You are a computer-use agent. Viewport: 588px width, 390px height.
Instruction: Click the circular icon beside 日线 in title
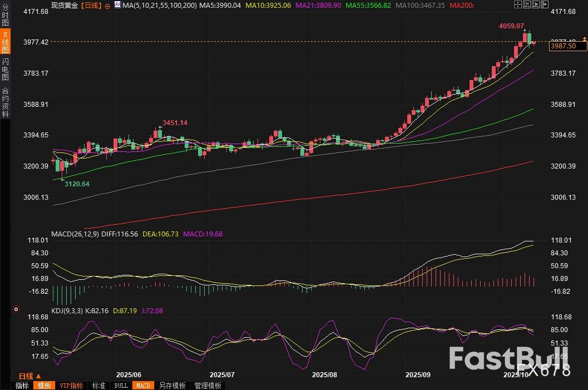pos(107,5)
